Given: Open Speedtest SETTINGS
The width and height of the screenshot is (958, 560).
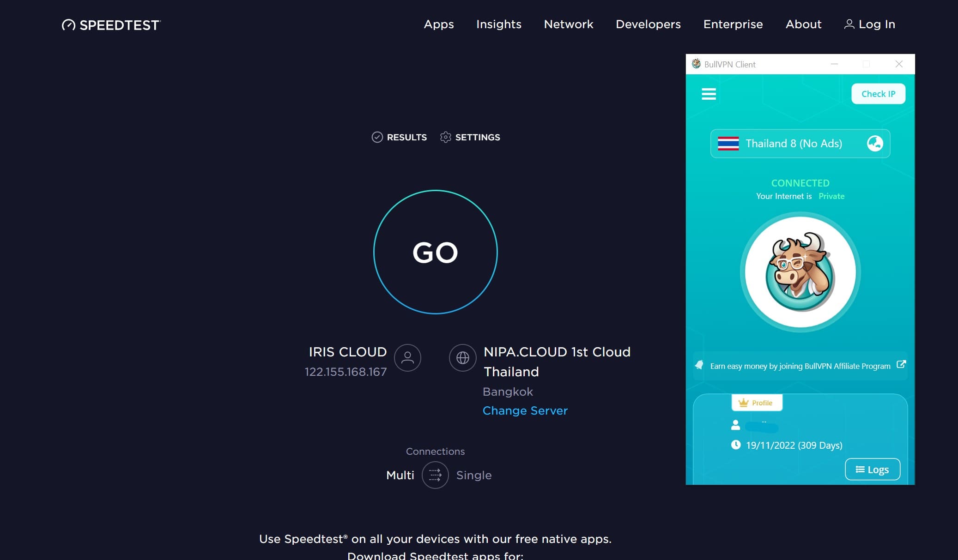Looking at the screenshot, I should click(470, 137).
